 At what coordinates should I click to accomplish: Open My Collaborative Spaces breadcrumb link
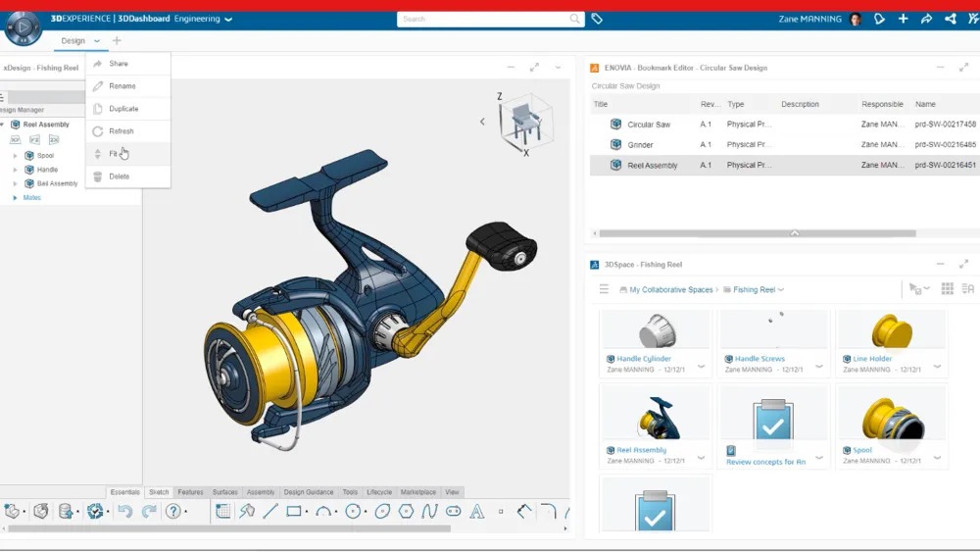click(671, 290)
